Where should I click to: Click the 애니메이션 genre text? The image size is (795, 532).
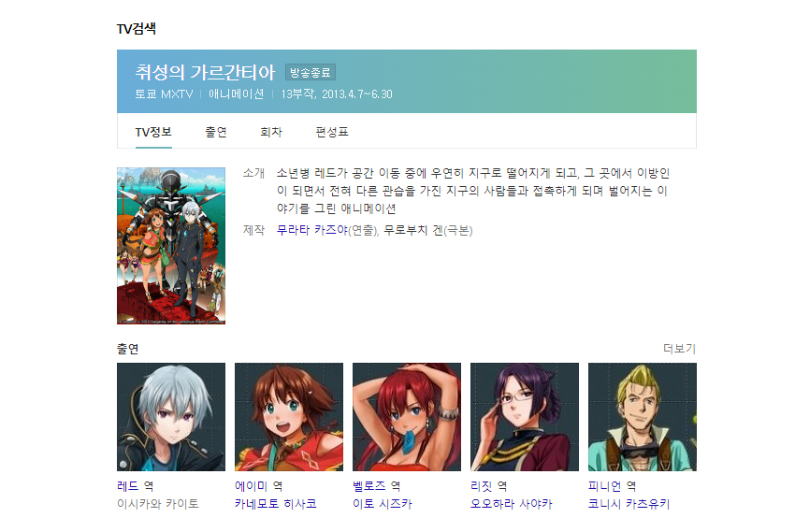[237, 94]
